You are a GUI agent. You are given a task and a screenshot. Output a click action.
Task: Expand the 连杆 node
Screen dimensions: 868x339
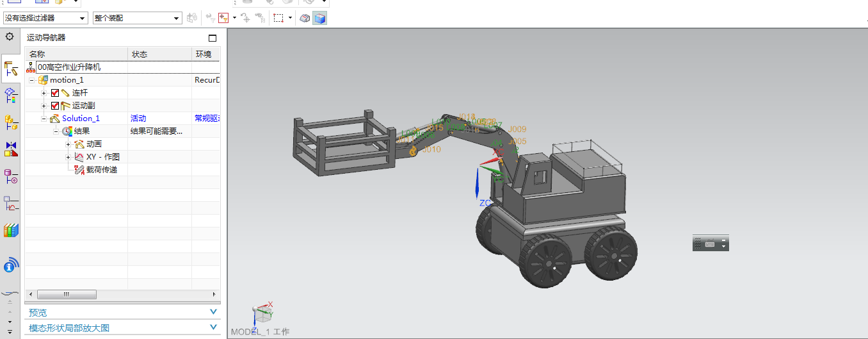coord(44,93)
